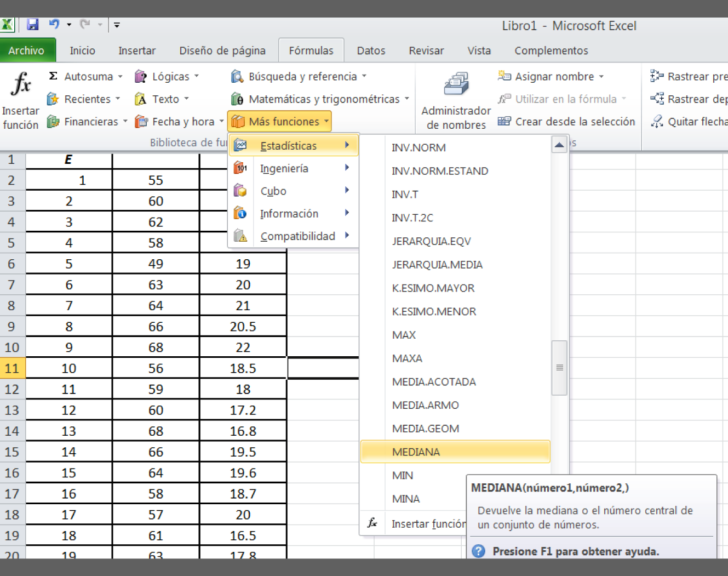The height and width of the screenshot is (576, 728).
Task: Switch to the Complementos tab
Action: click(551, 50)
